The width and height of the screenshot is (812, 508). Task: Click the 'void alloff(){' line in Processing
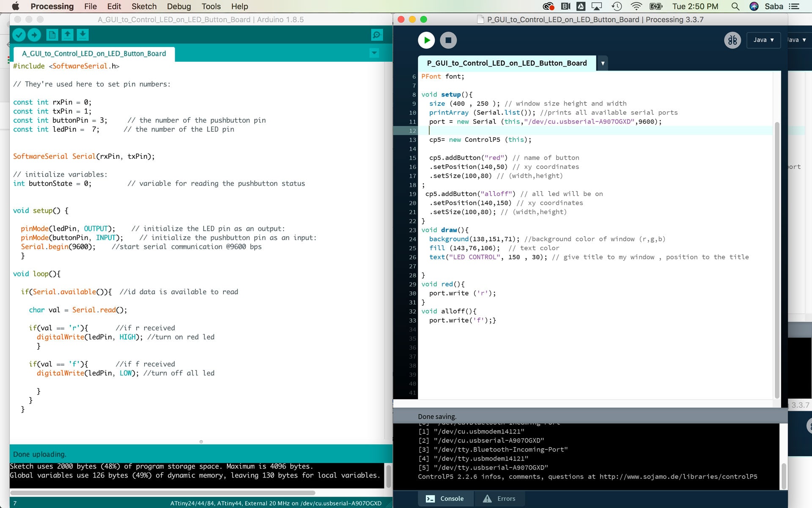[449, 311]
